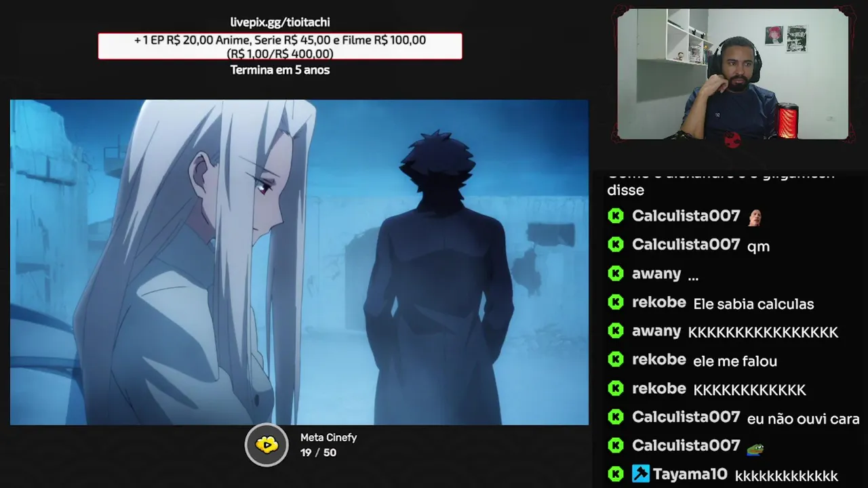Click the rock face emoji in Calculista007's message
This screenshot has height=488, width=868.
pyautogui.click(x=754, y=217)
